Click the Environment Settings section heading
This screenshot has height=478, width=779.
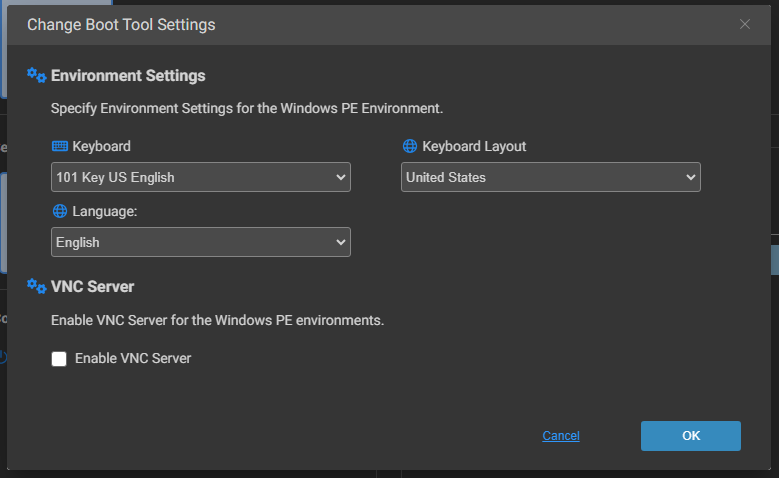click(128, 76)
